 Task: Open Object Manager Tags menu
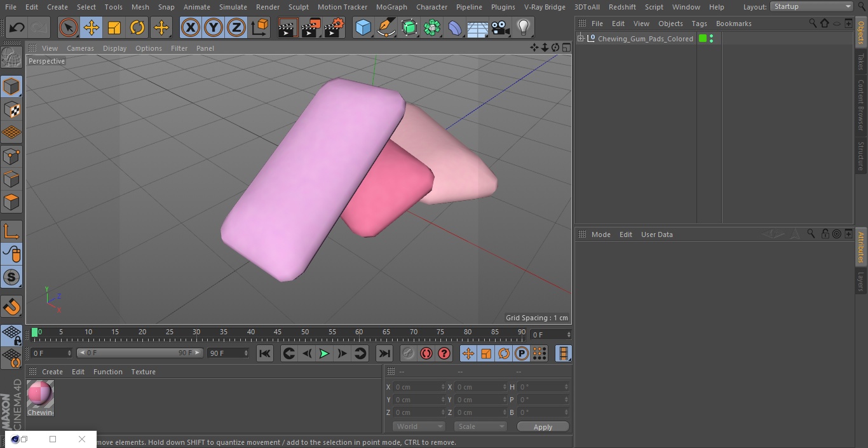point(699,24)
